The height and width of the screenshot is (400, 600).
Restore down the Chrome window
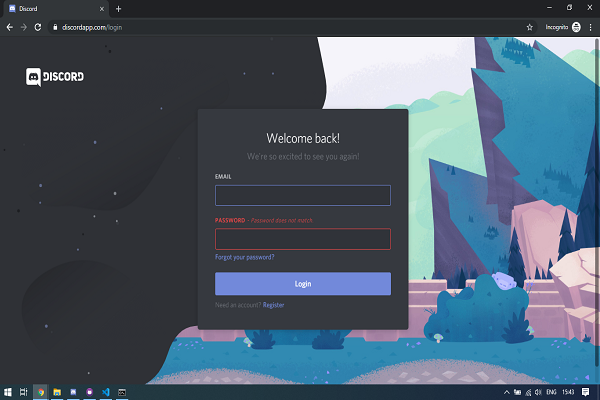(569, 8)
